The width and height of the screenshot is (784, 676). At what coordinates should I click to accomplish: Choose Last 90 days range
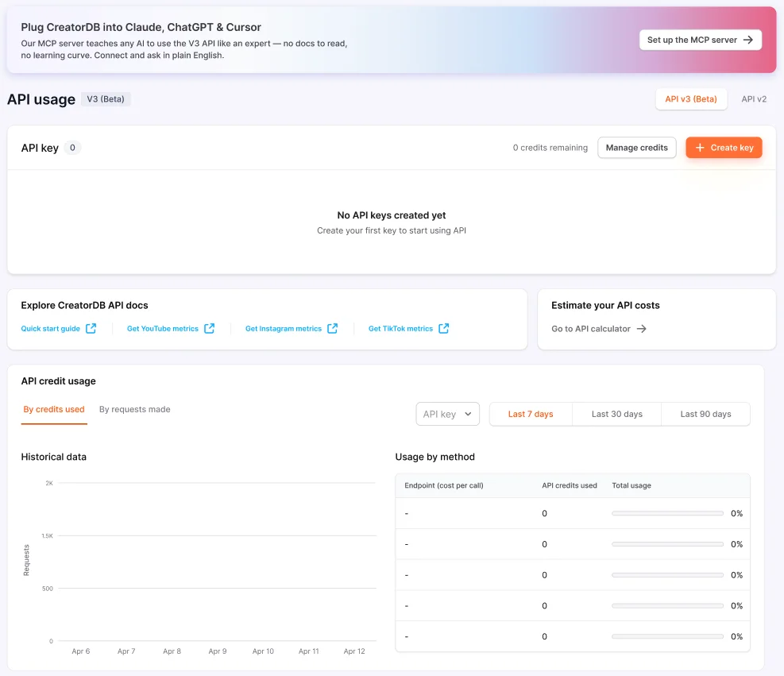[705, 414]
